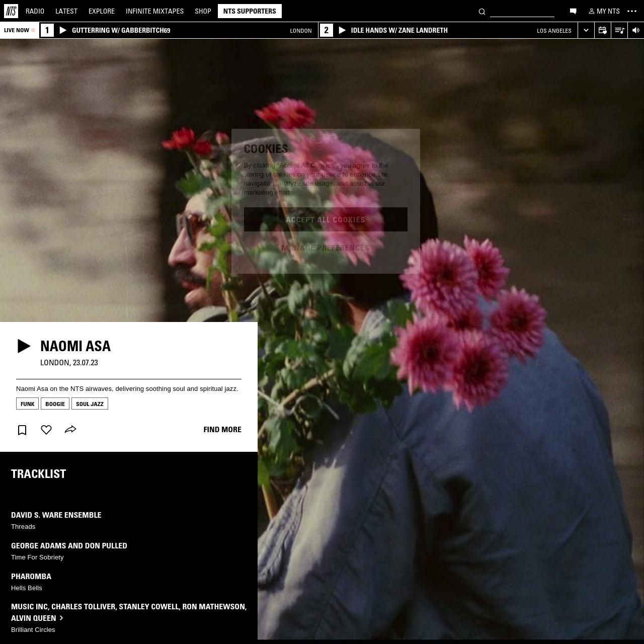Select channel 2 number badge
Screen dimensions: 644x644
327,30
